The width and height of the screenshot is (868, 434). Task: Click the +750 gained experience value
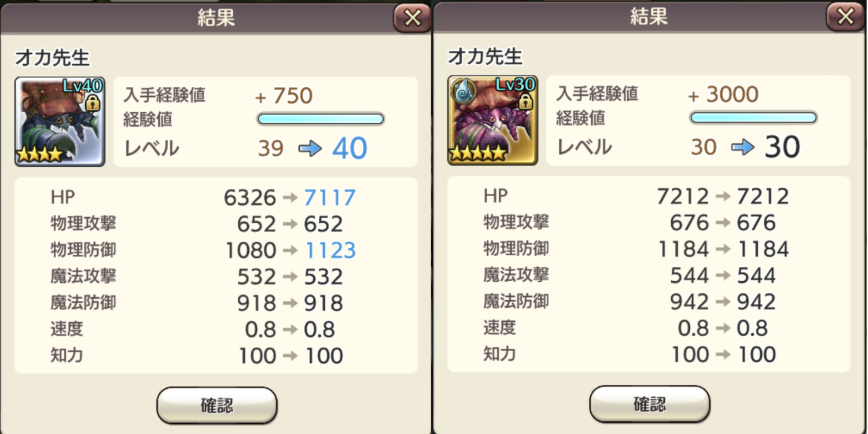pyautogui.click(x=284, y=96)
